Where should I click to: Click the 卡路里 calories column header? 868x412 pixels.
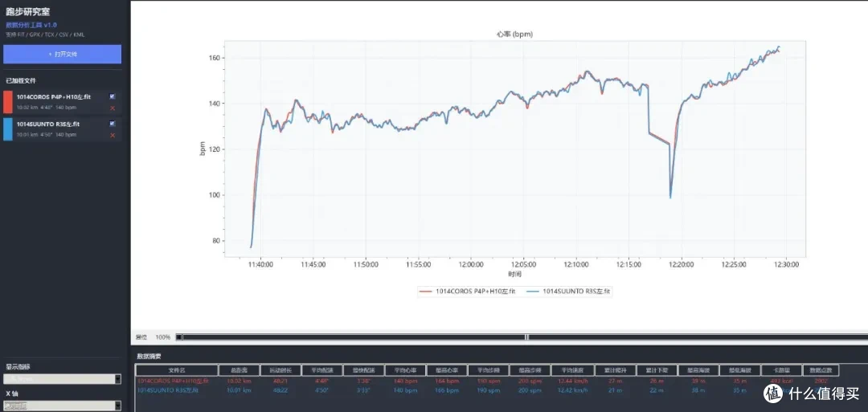point(780,370)
